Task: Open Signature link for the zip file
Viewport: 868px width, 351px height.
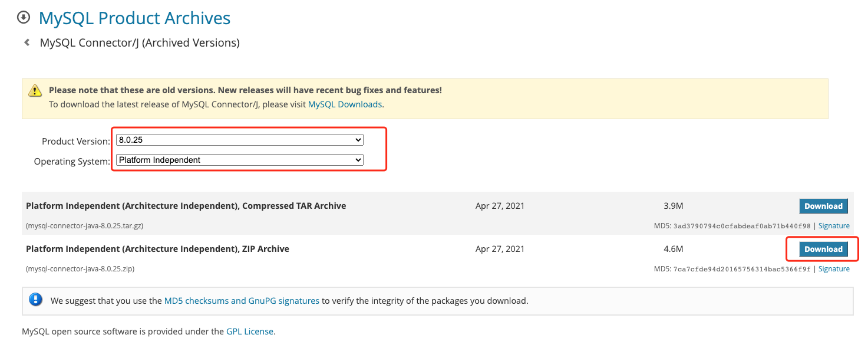Action: [x=834, y=269]
